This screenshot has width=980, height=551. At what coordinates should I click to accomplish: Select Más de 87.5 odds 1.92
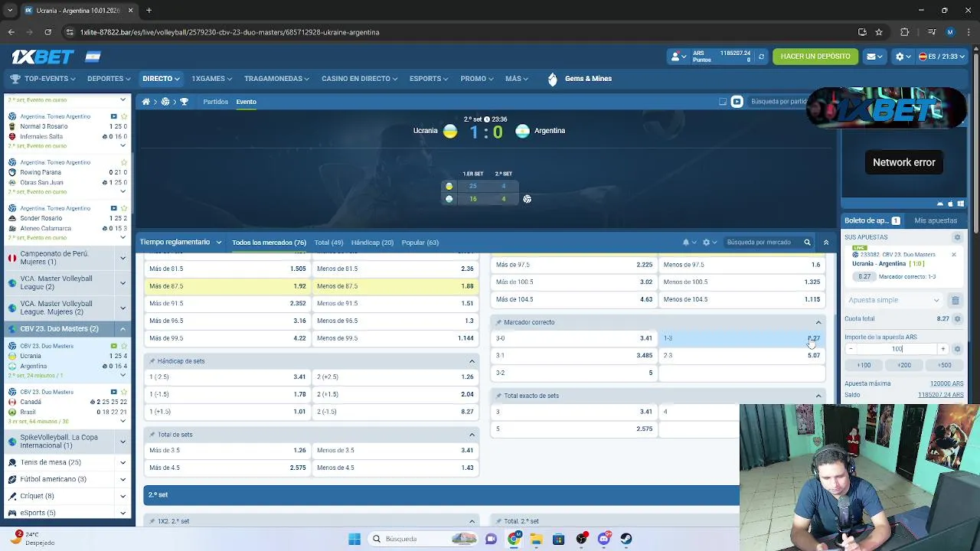[x=227, y=286]
